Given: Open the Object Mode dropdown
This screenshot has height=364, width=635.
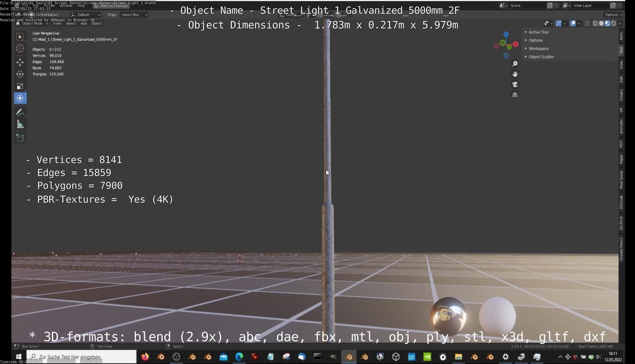Looking at the screenshot, I should pos(32,23).
